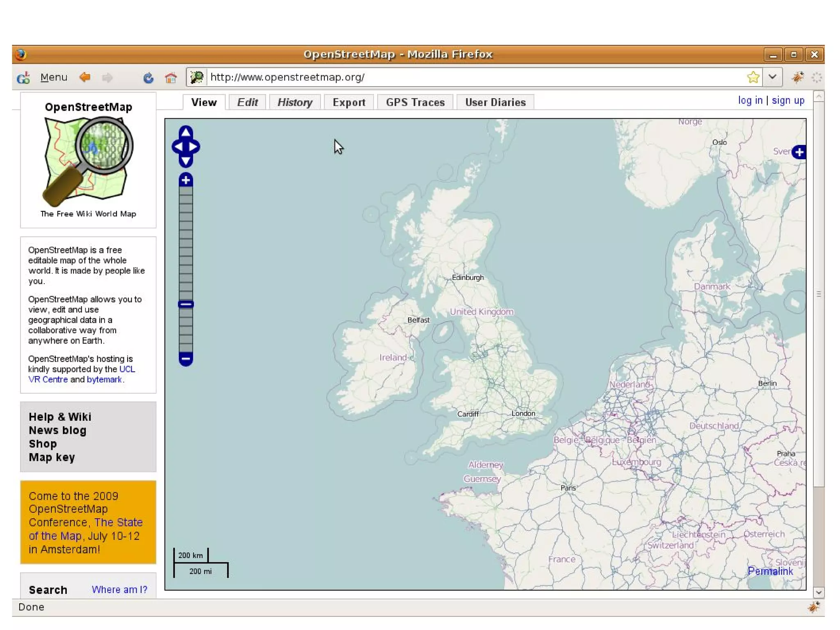This screenshot has height=630, width=840.
Task: Select the View tab
Action: [x=204, y=102]
